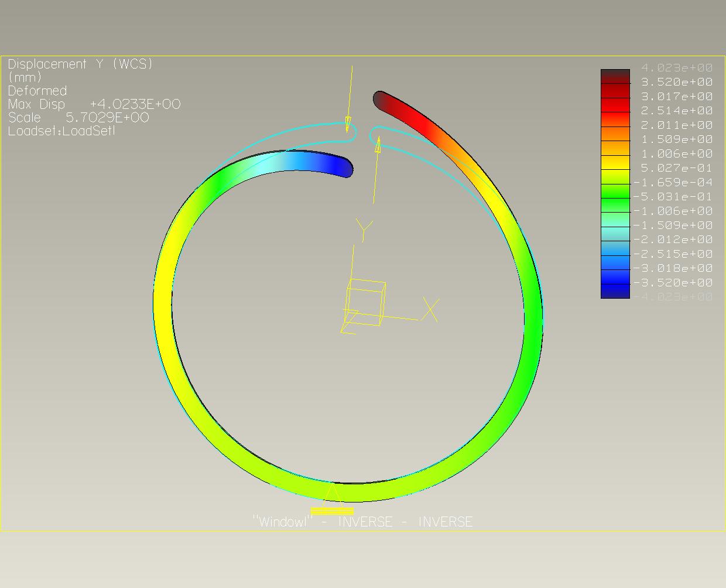
Task: Click legend value 2.011e+00
Action: [677, 125]
